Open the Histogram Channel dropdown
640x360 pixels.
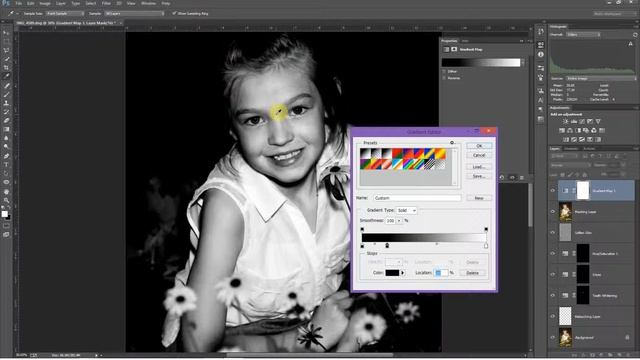[583, 35]
